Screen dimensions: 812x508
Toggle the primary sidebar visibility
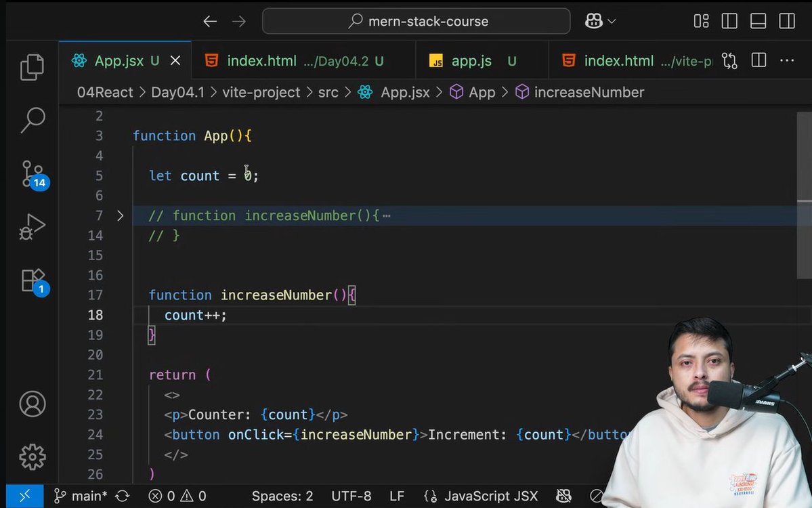tap(729, 21)
